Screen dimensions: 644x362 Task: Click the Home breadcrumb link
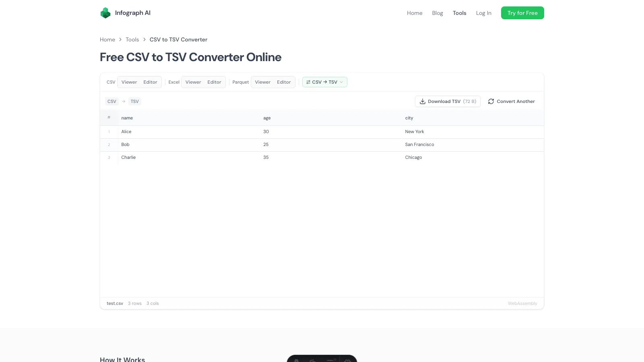coord(107,39)
